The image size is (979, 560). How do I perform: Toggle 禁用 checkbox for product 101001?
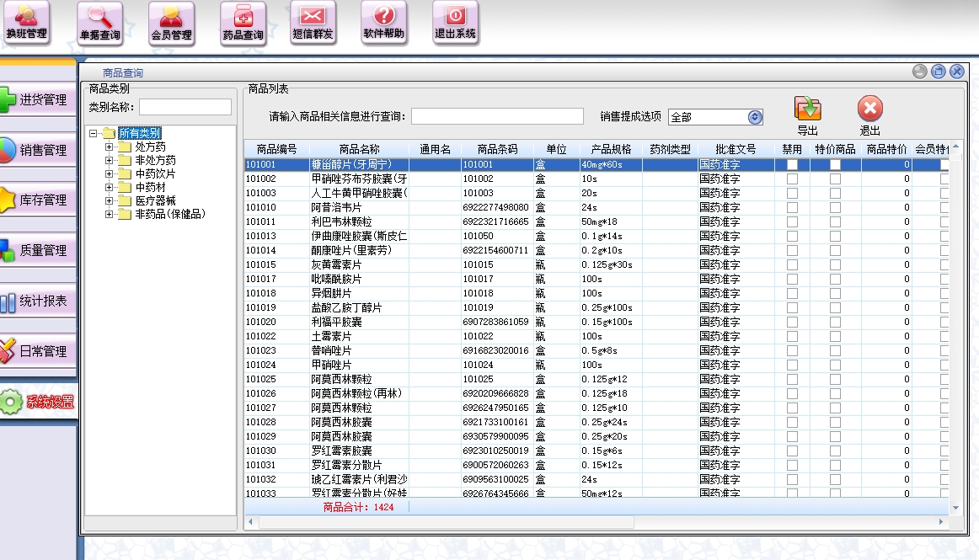pyautogui.click(x=792, y=165)
